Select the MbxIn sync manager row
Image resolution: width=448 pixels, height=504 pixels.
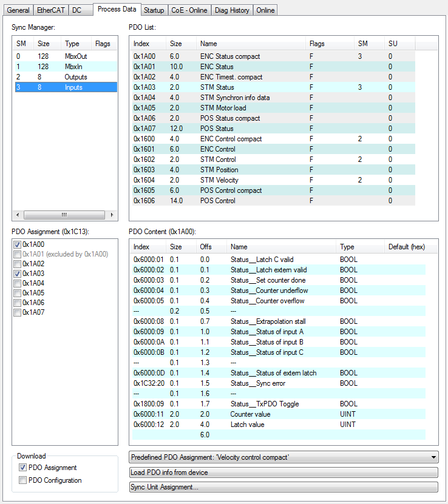pyautogui.click(x=66, y=67)
